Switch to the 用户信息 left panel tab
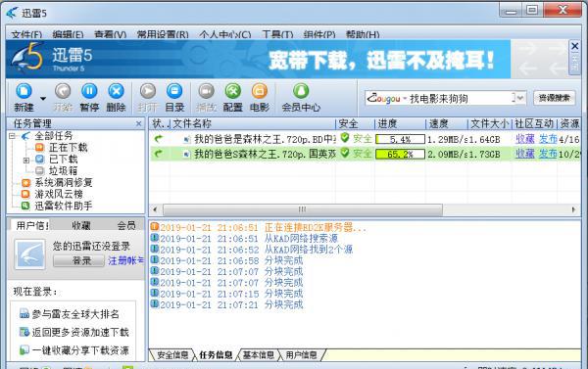The width and height of the screenshot is (588, 369). [31, 225]
